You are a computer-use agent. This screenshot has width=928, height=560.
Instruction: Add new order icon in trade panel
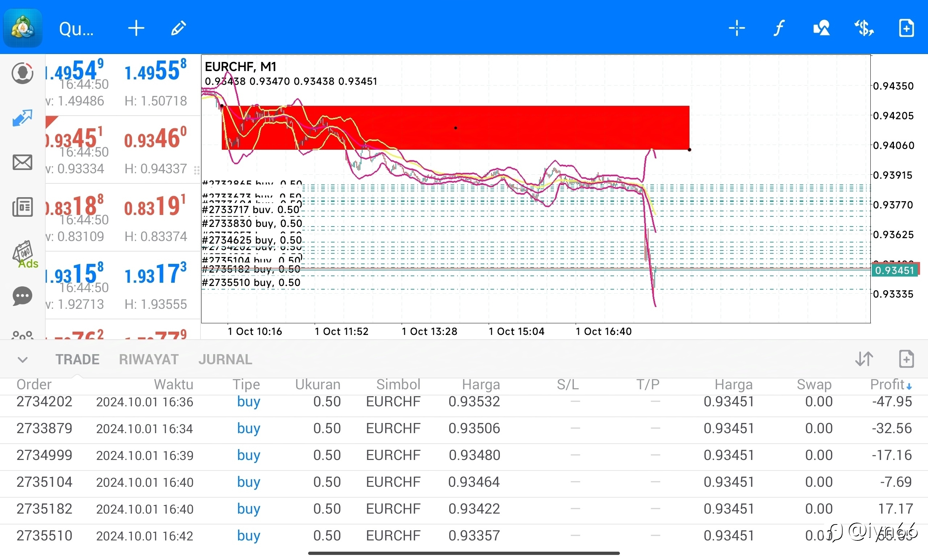907,358
